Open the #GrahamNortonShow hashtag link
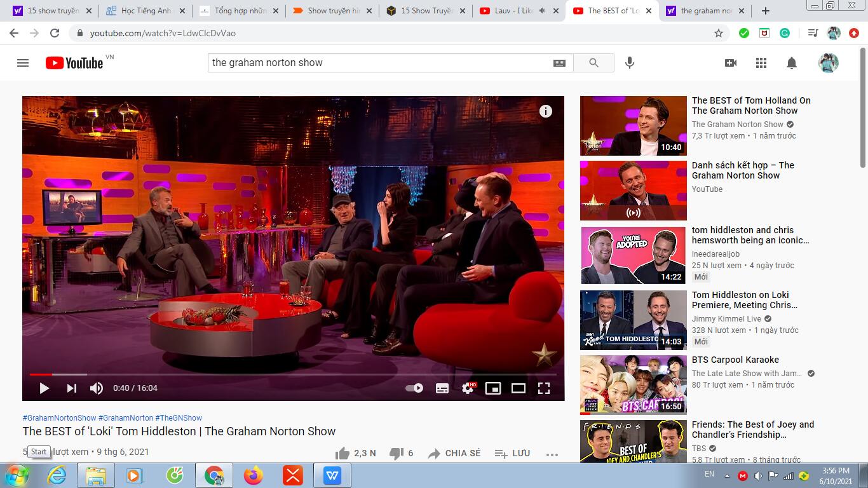Viewport: 868px width, 488px height. tap(59, 418)
